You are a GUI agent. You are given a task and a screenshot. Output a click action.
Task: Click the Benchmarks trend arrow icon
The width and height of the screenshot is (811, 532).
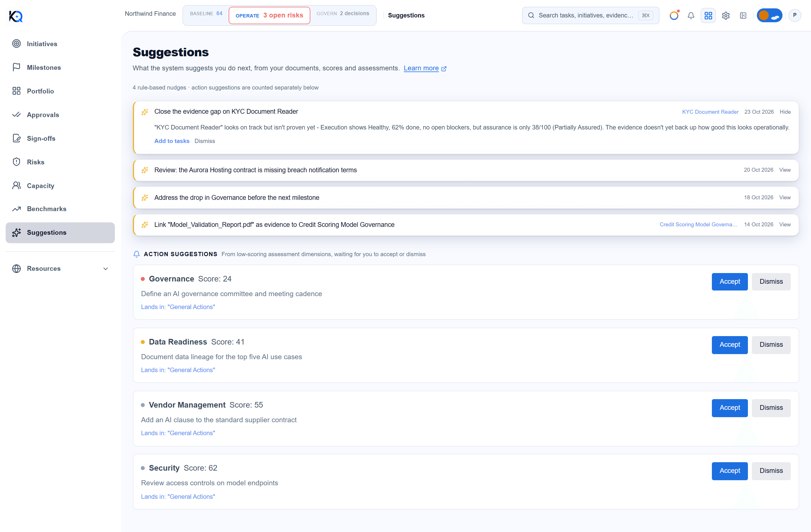point(16,209)
